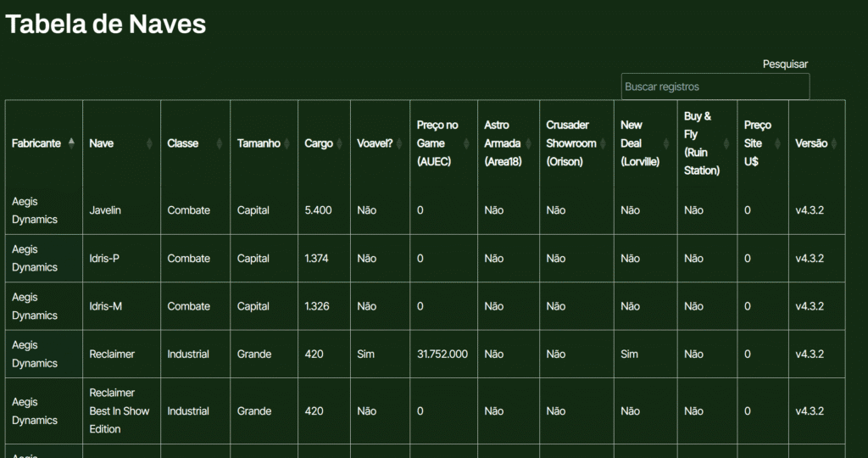
Task: Sort table by Classe column arrows
Action: tap(219, 143)
